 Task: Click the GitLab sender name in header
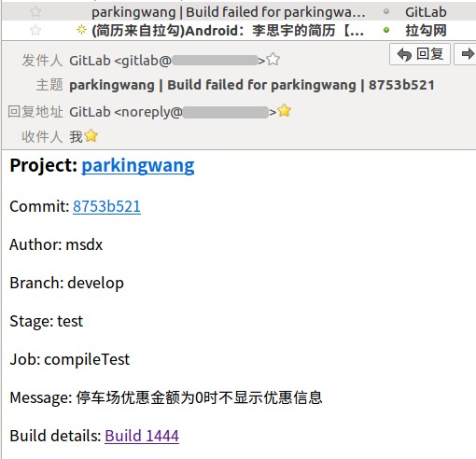(90, 61)
